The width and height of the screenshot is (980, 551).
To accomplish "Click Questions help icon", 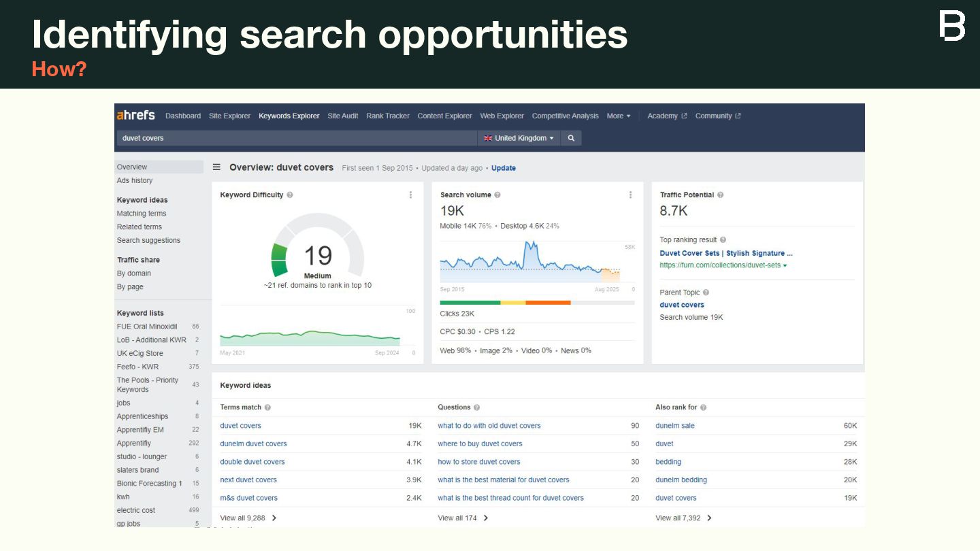I will pyautogui.click(x=476, y=407).
